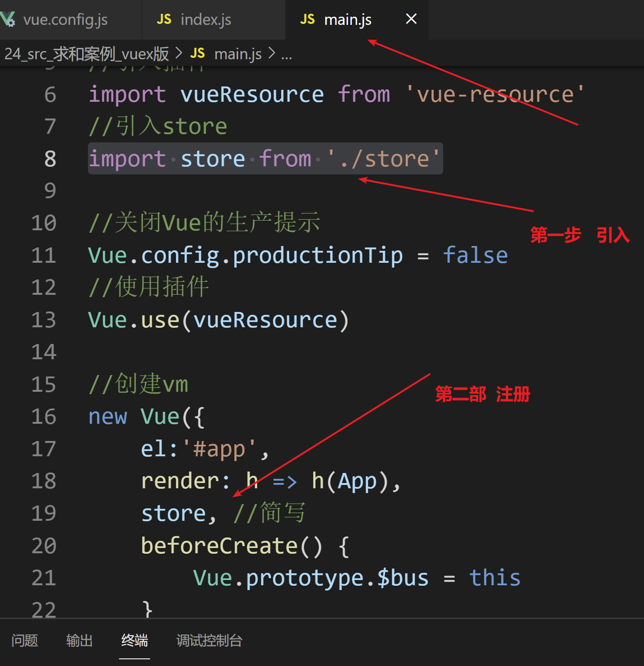Open the 输出 panel tab
The width and height of the screenshot is (644, 666).
pyautogui.click(x=79, y=640)
